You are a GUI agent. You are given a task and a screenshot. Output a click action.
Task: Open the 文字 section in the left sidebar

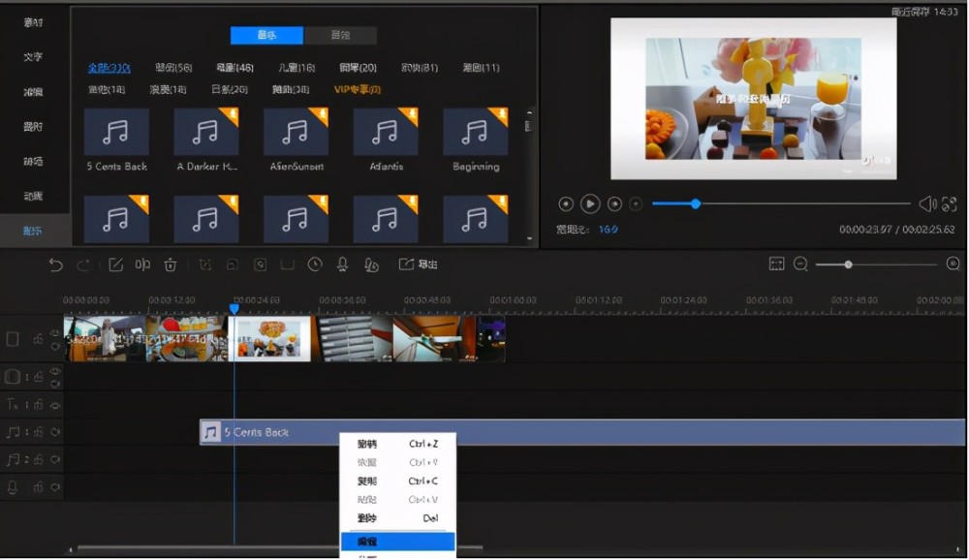(33, 57)
